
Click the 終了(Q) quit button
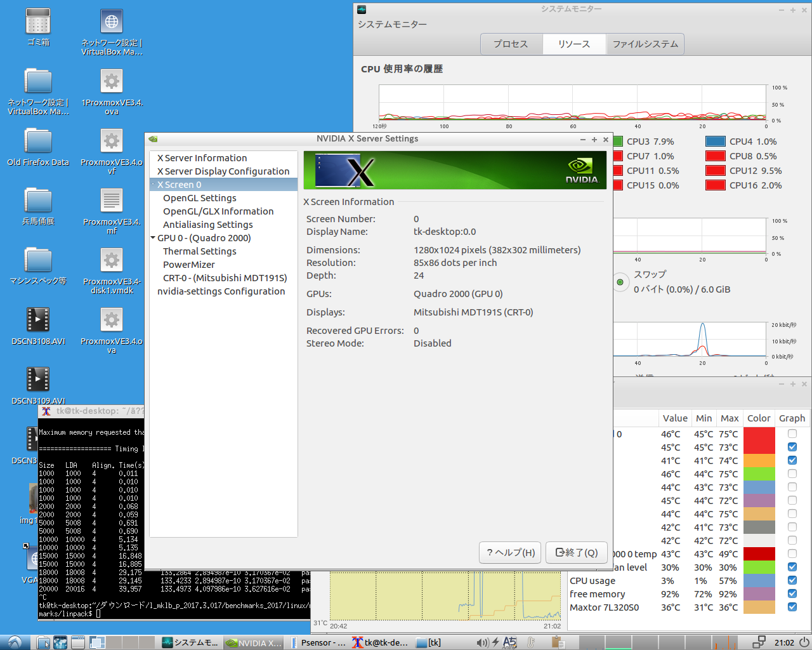pos(577,552)
